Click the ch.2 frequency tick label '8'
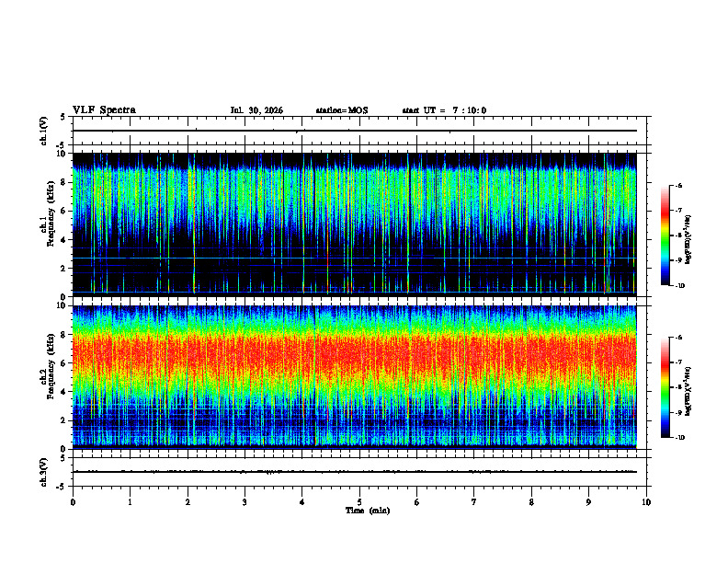 click(64, 335)
